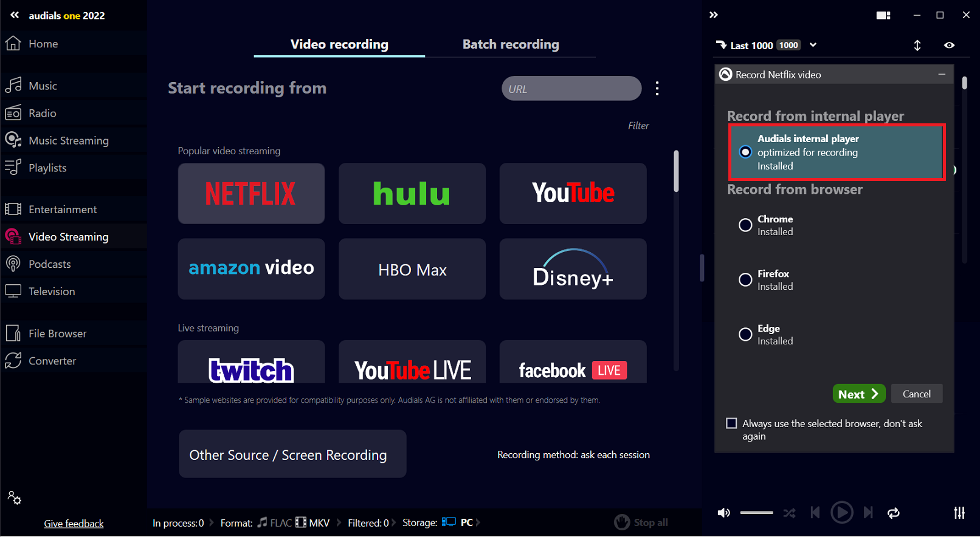Click the services list scrollbar

(676, 172)
